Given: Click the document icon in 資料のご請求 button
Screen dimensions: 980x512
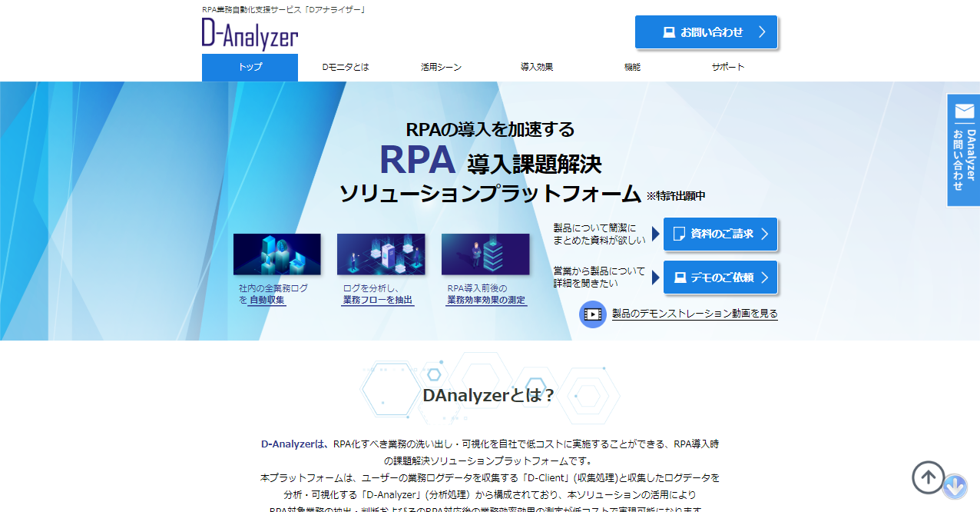Looking at the screenshot, I should (679, 234).
